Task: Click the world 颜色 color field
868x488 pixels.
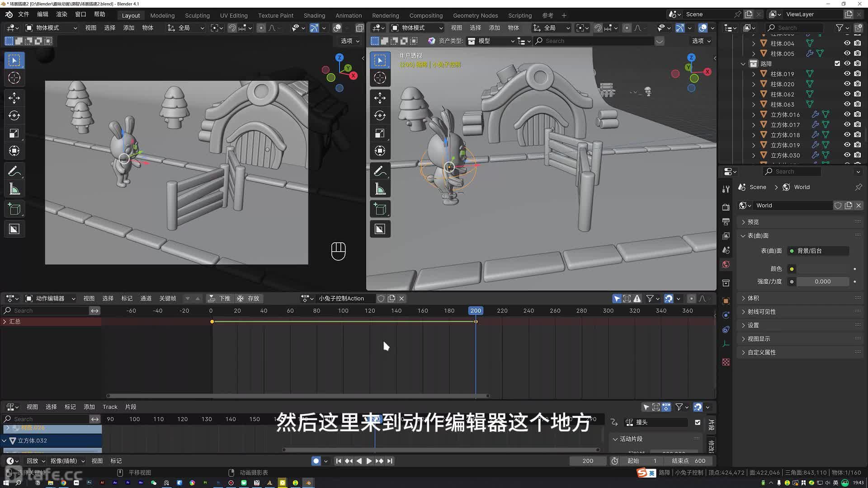Action: pyautogui.click(x=822, y=269)
